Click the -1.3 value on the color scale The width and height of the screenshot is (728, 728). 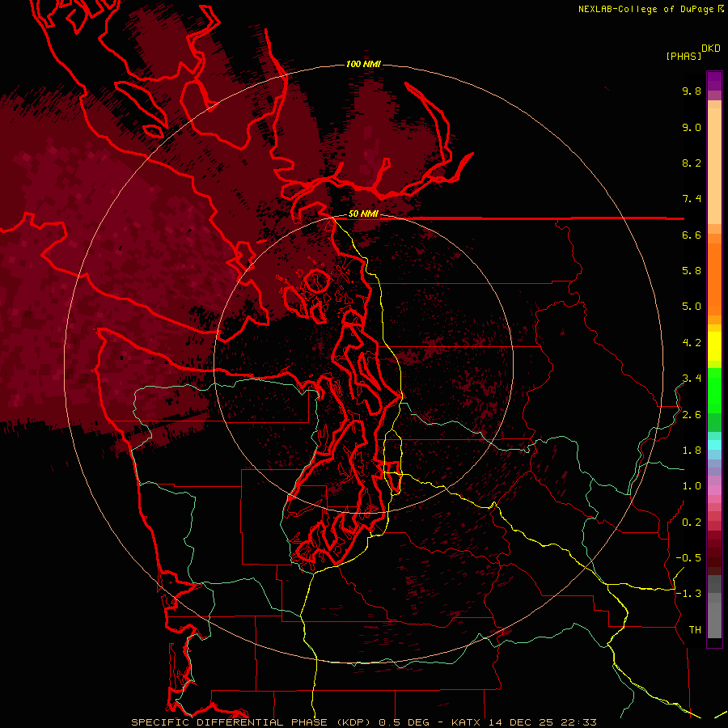pyautogui.click(x=688, y=594)
